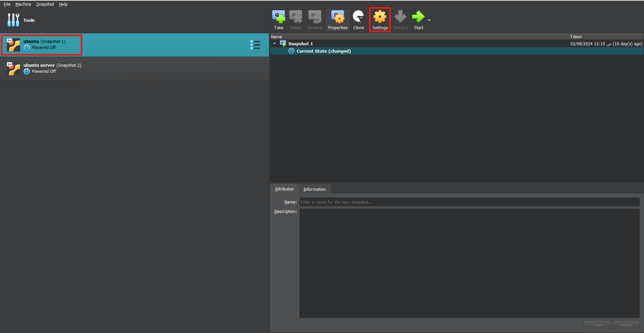
Task: Click the Reset button
Action: pos(626,325)
